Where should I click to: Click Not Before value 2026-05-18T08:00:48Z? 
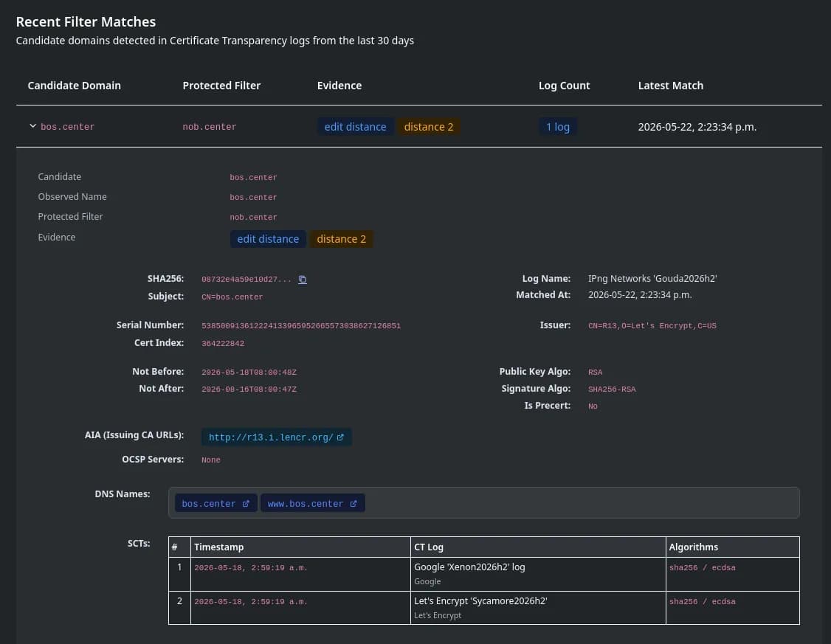[x=249, y=373]
